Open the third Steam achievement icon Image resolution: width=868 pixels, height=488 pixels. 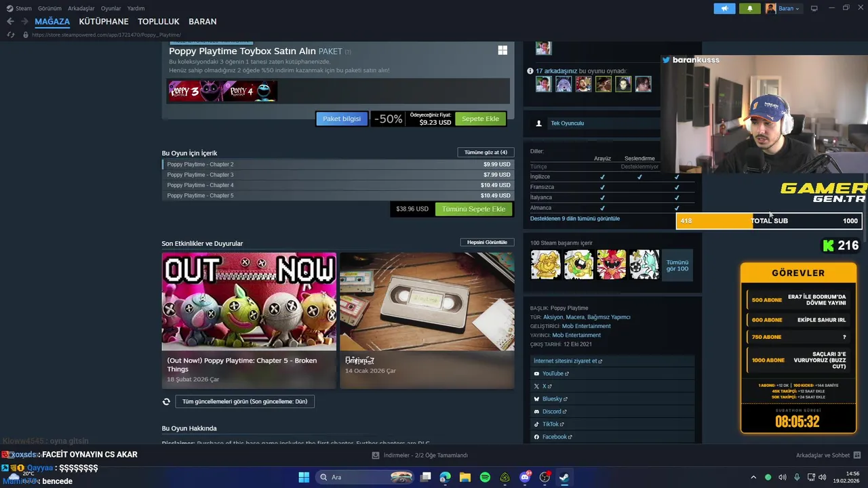point(611,264)
